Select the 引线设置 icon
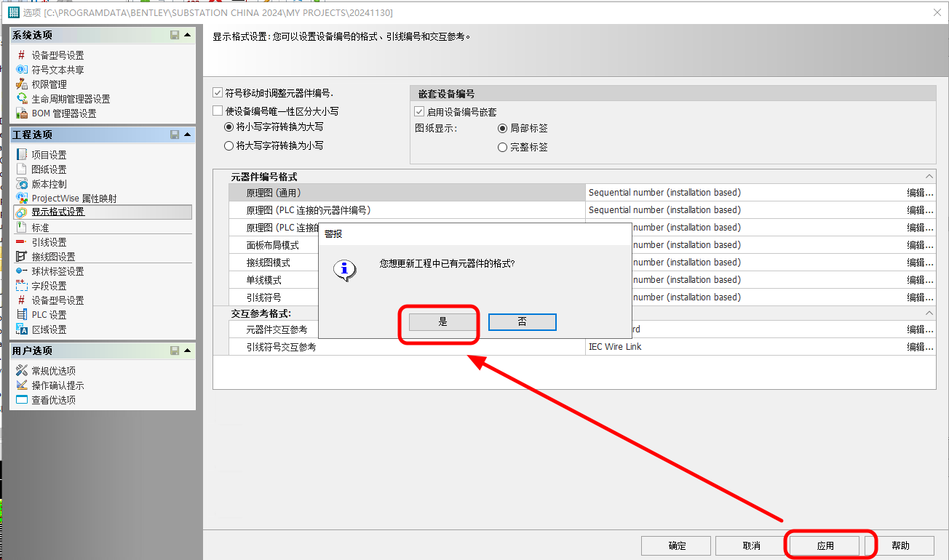The height and width of the screenshot is (560, 949). pyautogui.click(x=22, y=242)
